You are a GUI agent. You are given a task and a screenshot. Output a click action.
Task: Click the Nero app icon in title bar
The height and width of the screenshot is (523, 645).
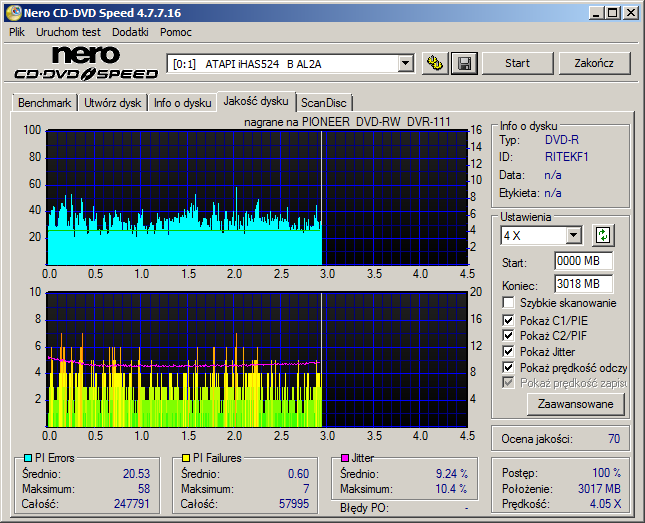click(x=14, y=13)
